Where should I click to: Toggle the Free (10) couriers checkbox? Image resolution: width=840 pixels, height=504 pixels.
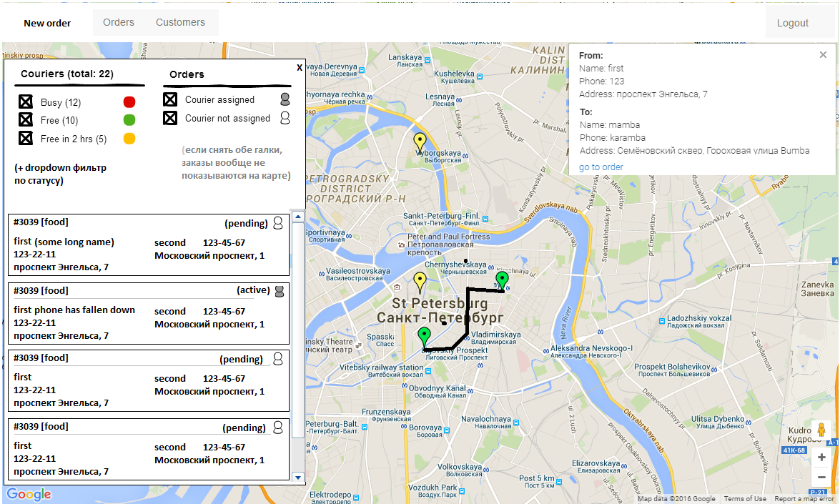[26, 119]
